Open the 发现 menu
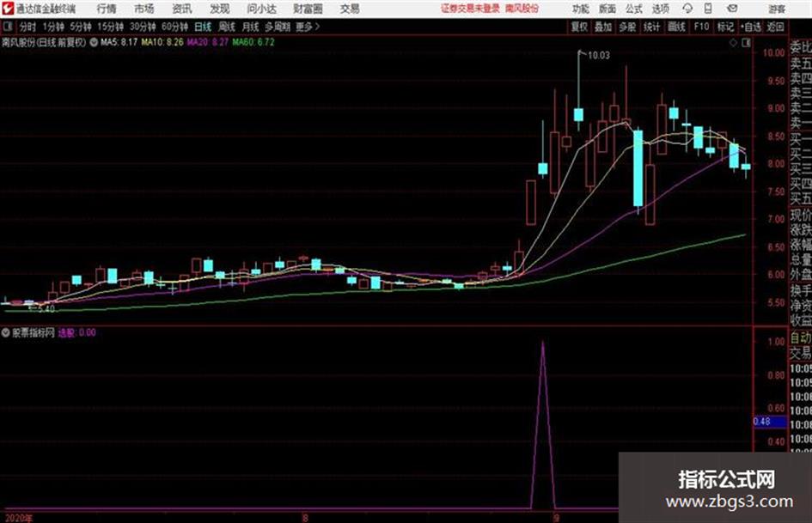This screenshot has width=812, height=523. [x=220, y=9]
